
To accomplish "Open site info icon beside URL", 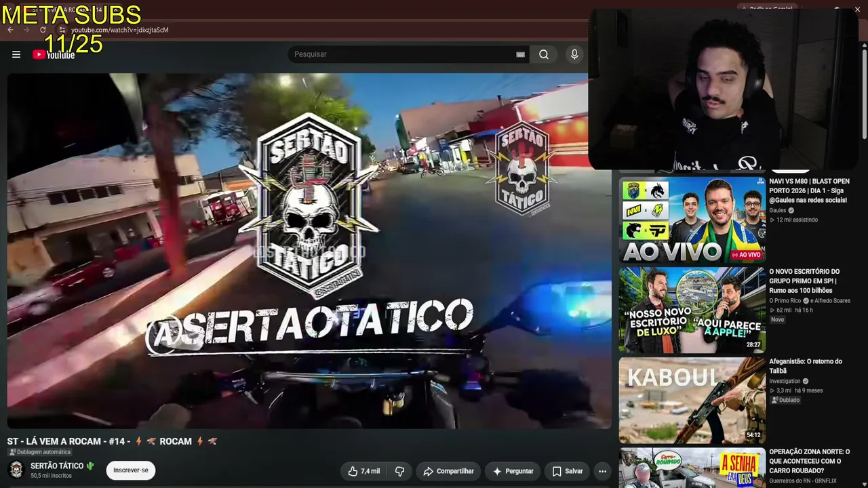I will [x=62, y=30].
